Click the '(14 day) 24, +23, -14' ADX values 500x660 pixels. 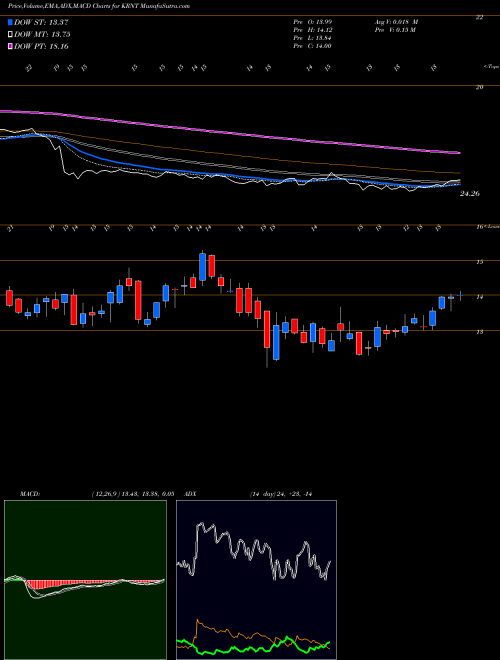click(x=280, y=494)
